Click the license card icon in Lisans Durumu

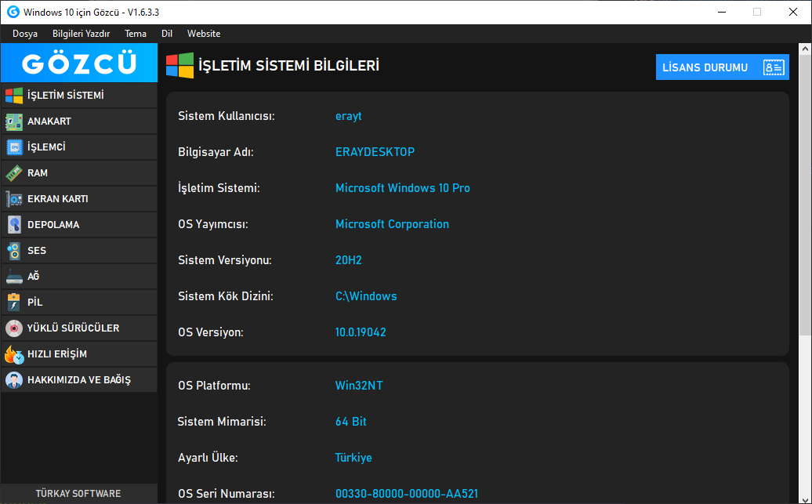pos(774,67)
